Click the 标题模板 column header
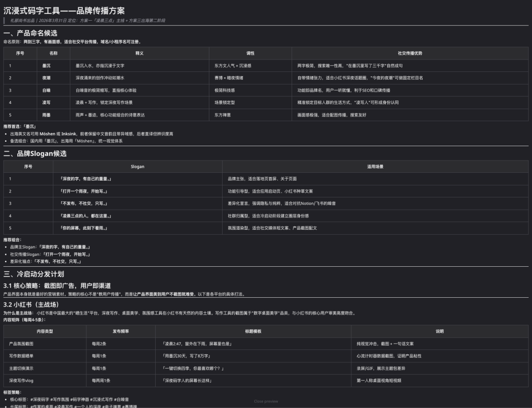This screenshot has height=408, width=532. click(253, 331)
